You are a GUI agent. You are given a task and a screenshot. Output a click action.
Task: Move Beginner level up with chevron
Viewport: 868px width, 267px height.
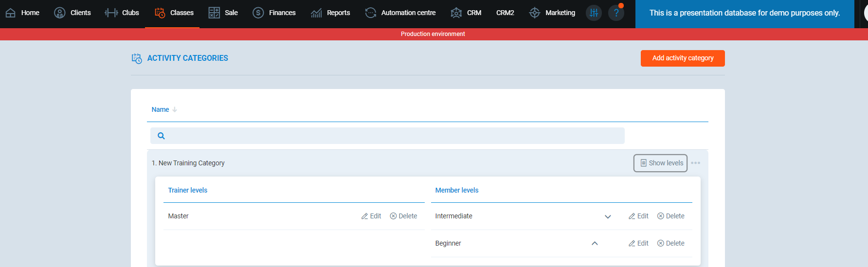coord(595,244)
